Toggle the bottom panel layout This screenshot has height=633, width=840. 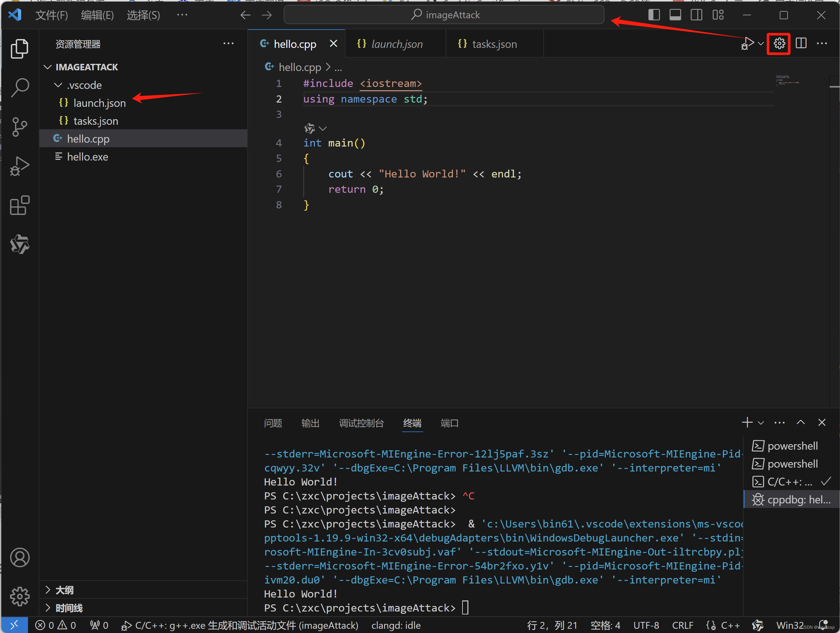point(675,15)
